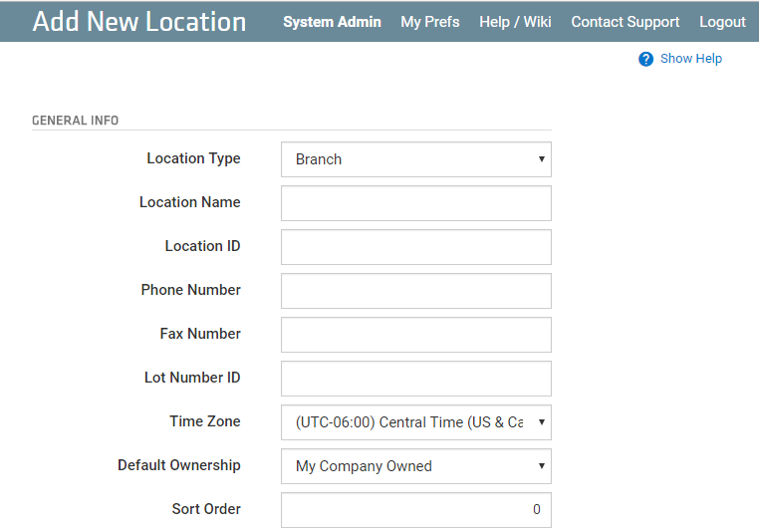This screenshot has height=532, width=759.
Task: Open the Help / Wiki page
Action: tap(515, 22)
